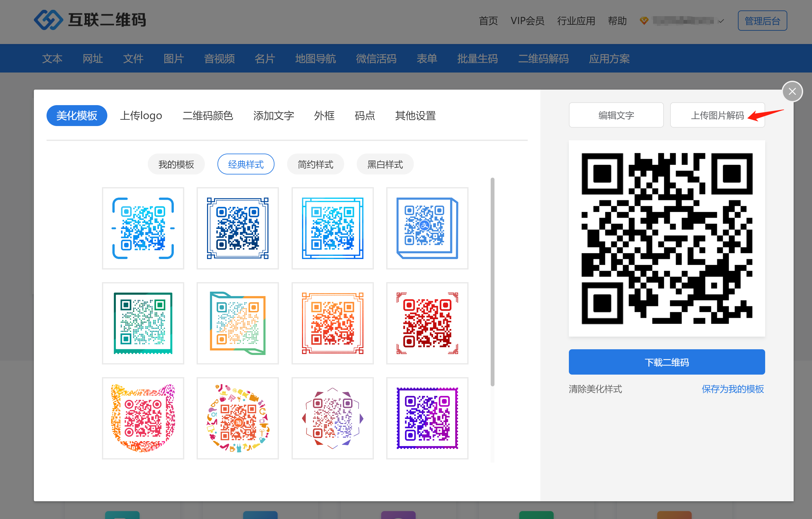Expand the user account dropdown arrow
The image size is (812, 519).
coord(721,21)
